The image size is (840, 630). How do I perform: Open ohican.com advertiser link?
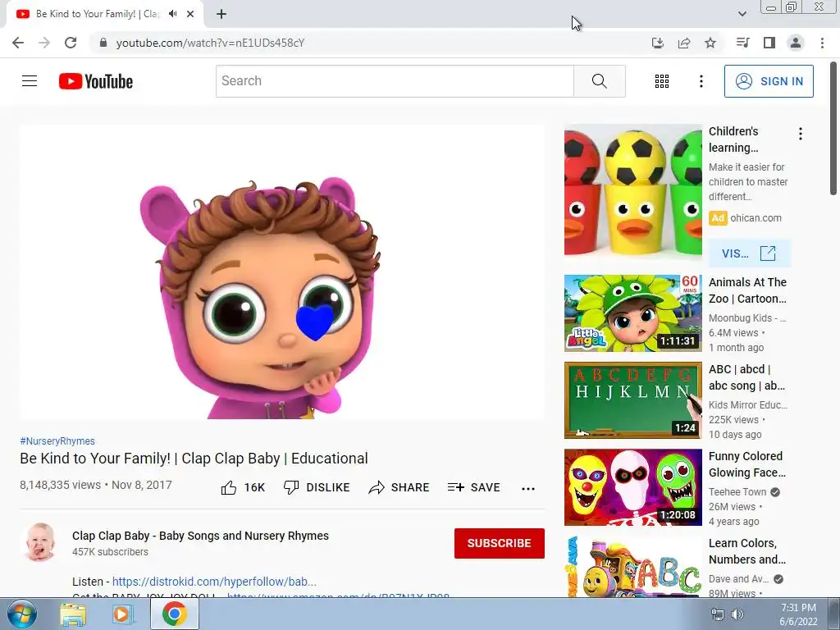(x=756, y=218)
